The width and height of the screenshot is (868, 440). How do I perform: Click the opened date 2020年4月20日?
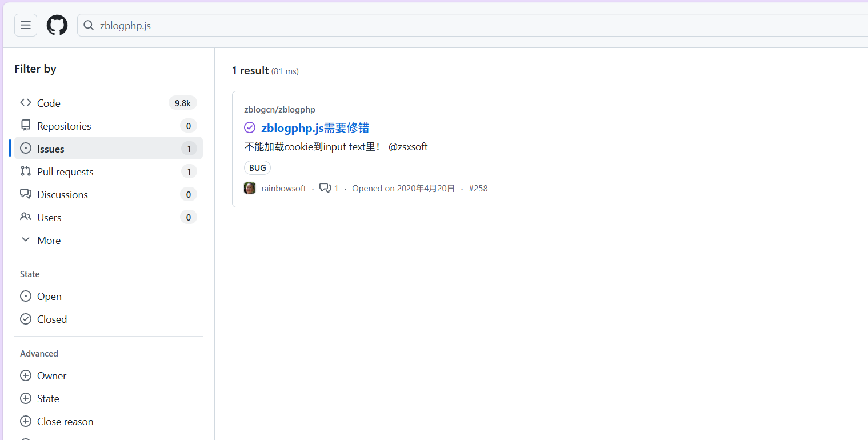[x=425, y=189]
